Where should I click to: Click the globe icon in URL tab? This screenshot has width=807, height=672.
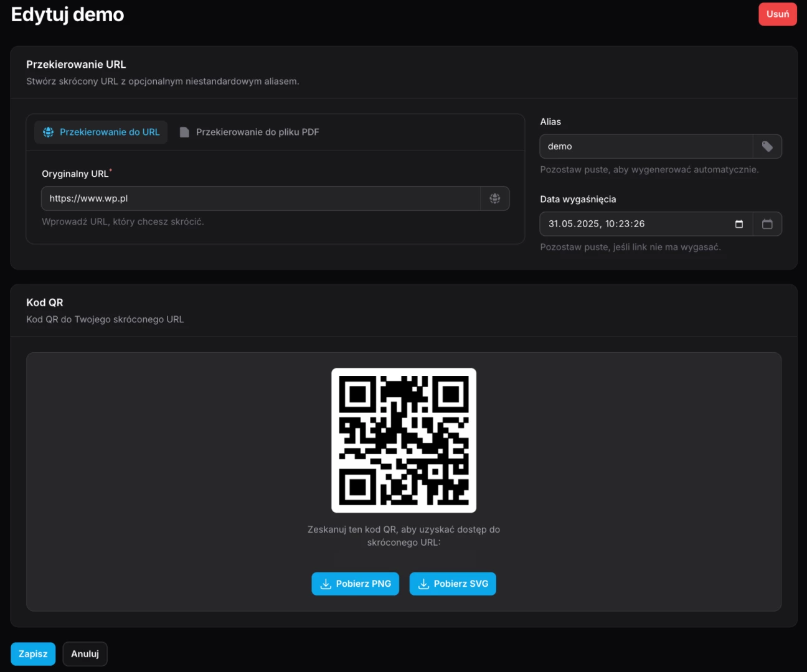click(x=48, y=132)
